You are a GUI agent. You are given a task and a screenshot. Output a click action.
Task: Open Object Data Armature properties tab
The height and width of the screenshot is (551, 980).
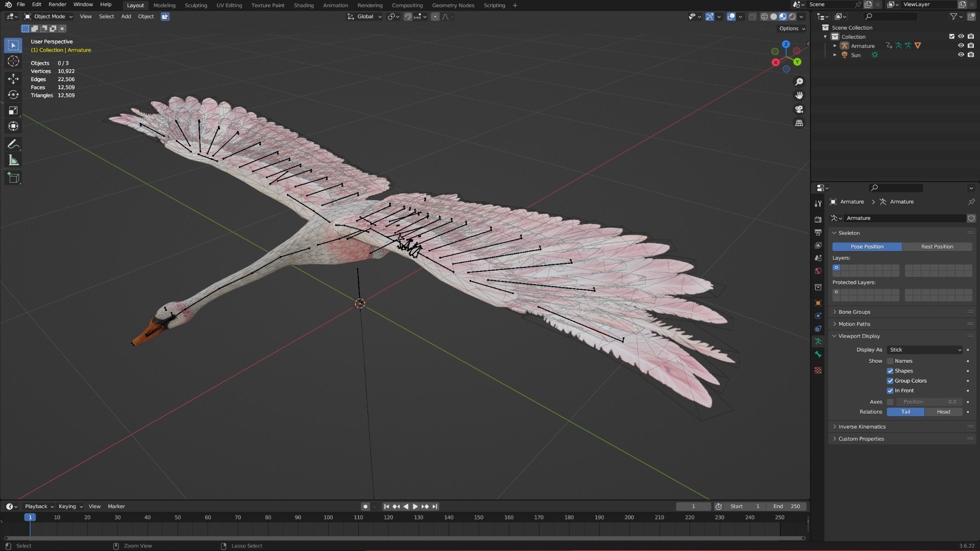click(818, 341)
